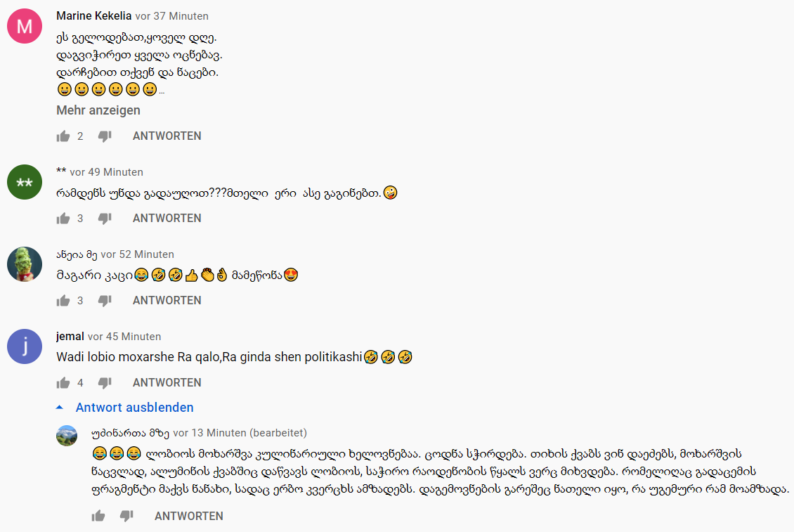Like the comment posted 52 minutes ago
This screenshot has height=532, width=794.
pyautogui.click(x=63, y=301)
